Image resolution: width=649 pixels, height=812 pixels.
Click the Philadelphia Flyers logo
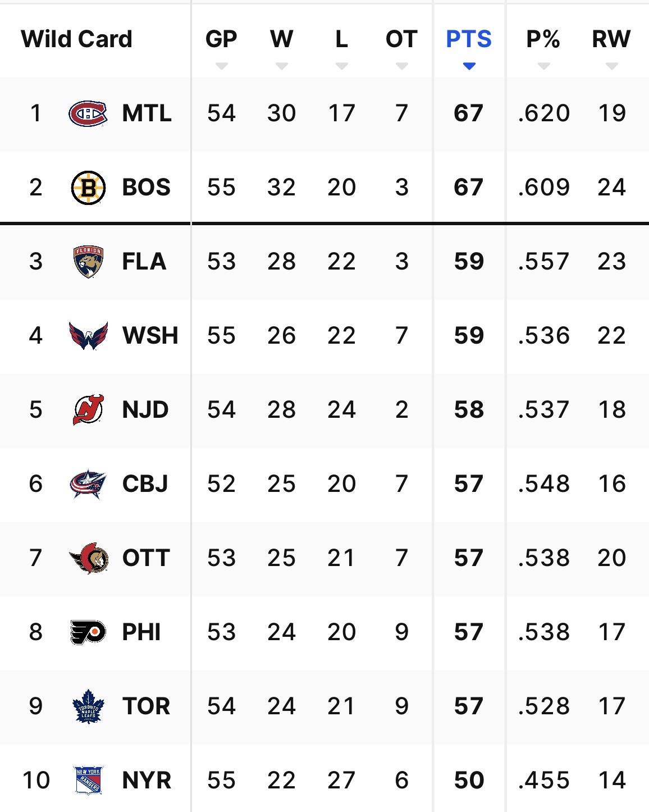[88, 632]
